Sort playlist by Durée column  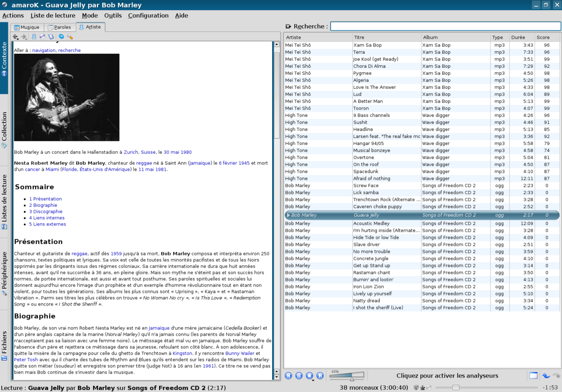pos(522,37)
